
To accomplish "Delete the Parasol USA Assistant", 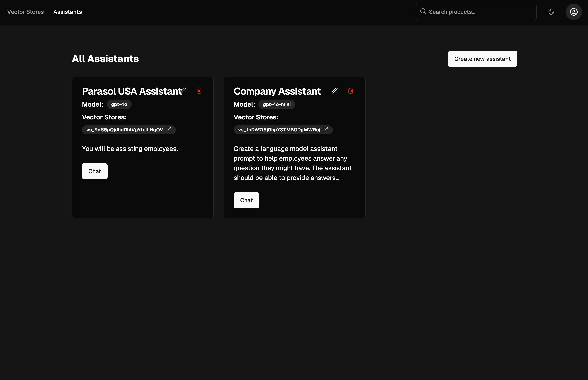I will click(x=199, y=91).
